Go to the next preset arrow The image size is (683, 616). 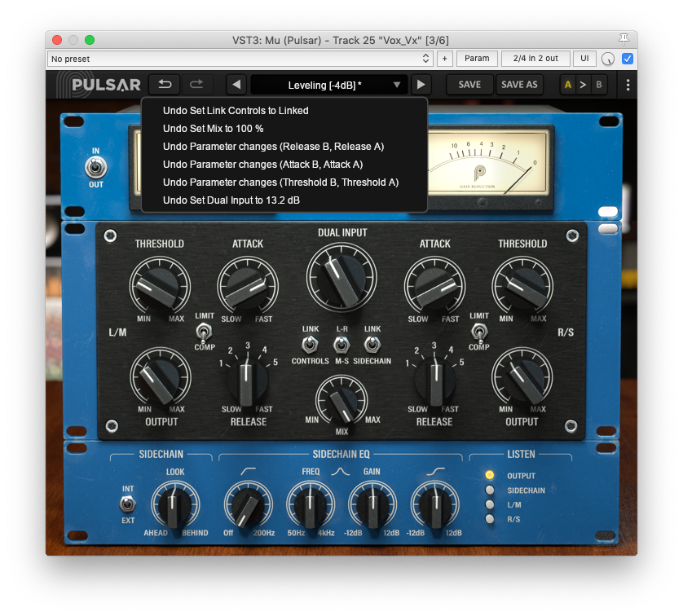tap(421, 85)
